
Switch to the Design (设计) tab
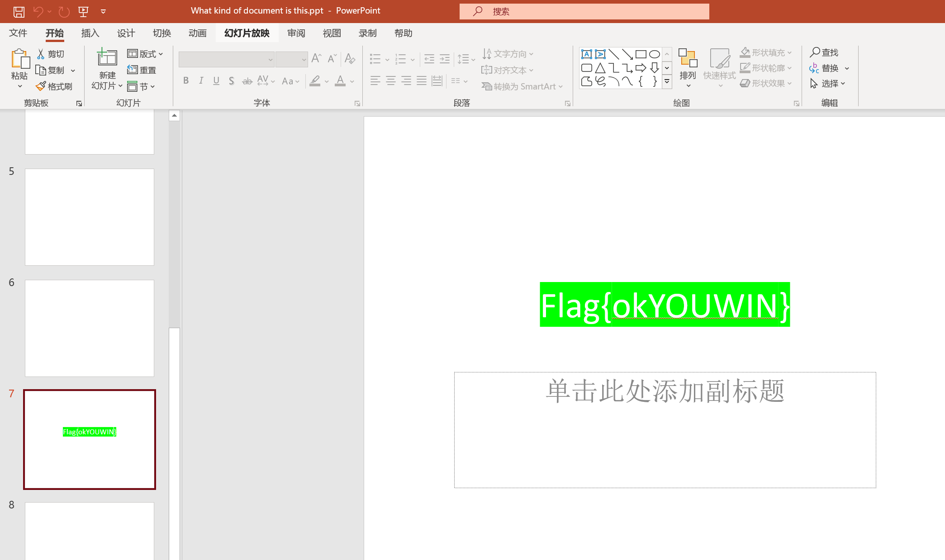tap(126, 33)
